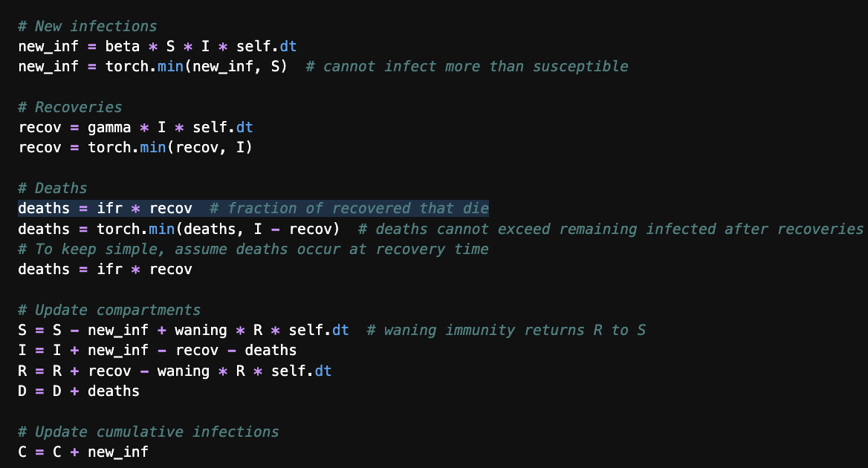
Task: Click the "# Deaths" comment line
Action: coord(53,188)
